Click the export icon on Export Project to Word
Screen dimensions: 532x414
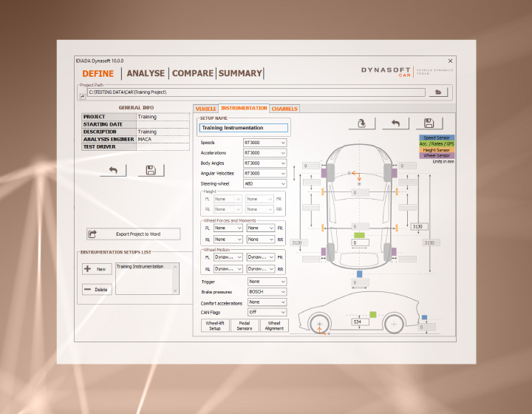click(92, 234)
